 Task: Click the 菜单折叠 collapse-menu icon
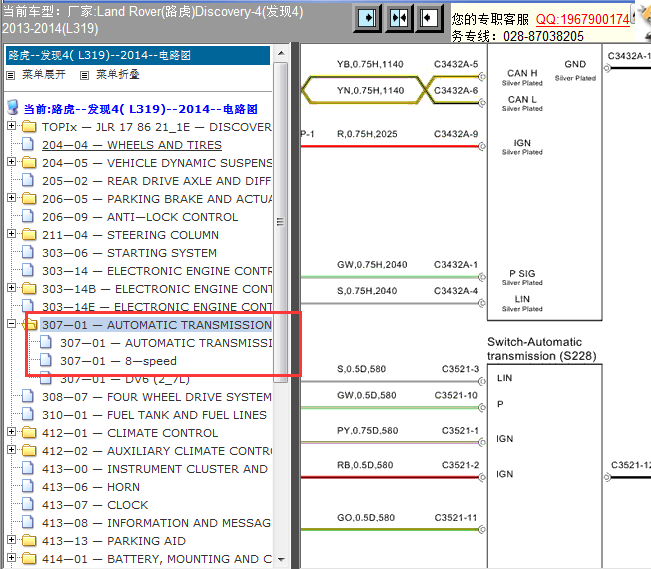pyautogui.click(x=85, y=75)
